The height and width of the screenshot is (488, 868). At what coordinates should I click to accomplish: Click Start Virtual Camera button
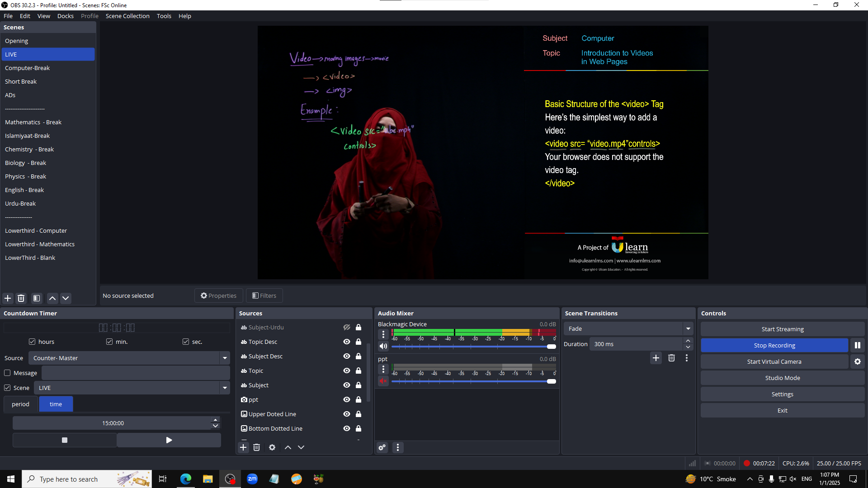774,361
